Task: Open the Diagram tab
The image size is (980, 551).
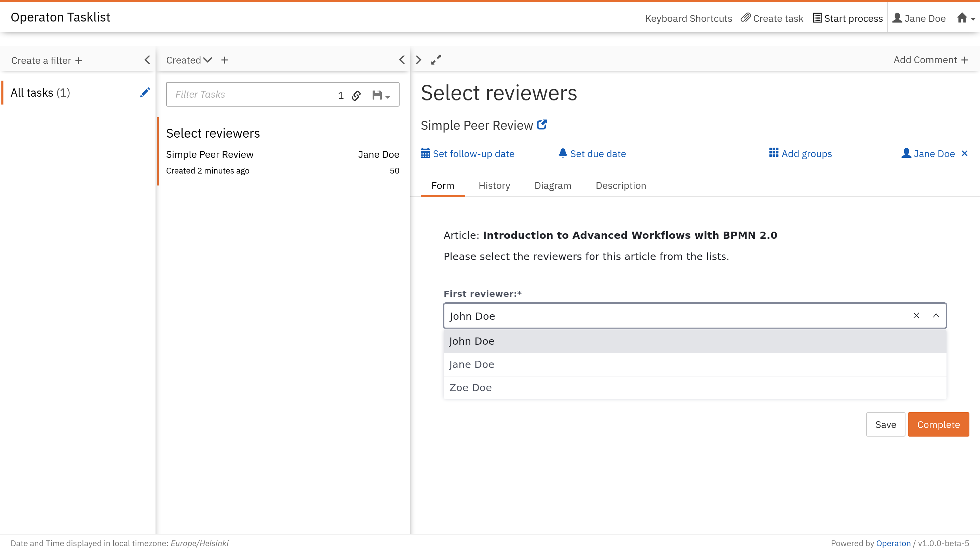Action: pyautogui.click(x=552, y=185)
